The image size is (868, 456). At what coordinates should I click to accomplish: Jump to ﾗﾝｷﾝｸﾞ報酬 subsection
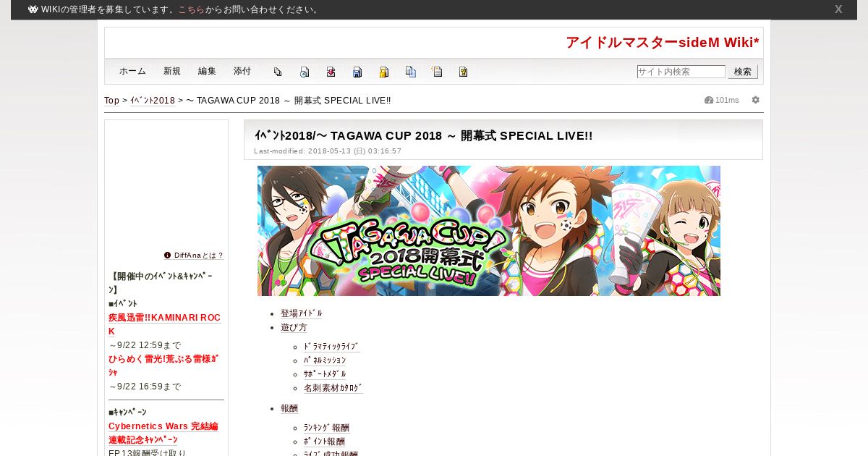point(326,428)
